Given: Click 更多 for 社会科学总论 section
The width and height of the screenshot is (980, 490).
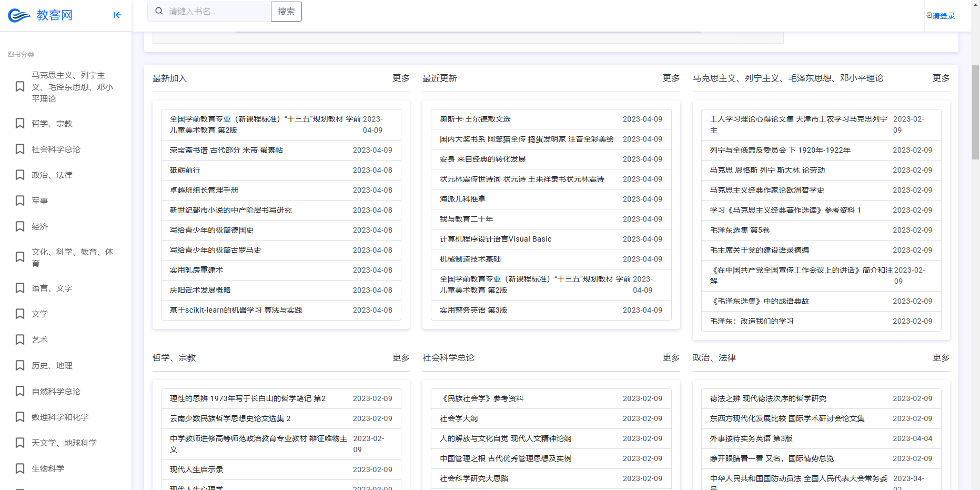Looking at the screenshot, I should [x=671, y=357].
